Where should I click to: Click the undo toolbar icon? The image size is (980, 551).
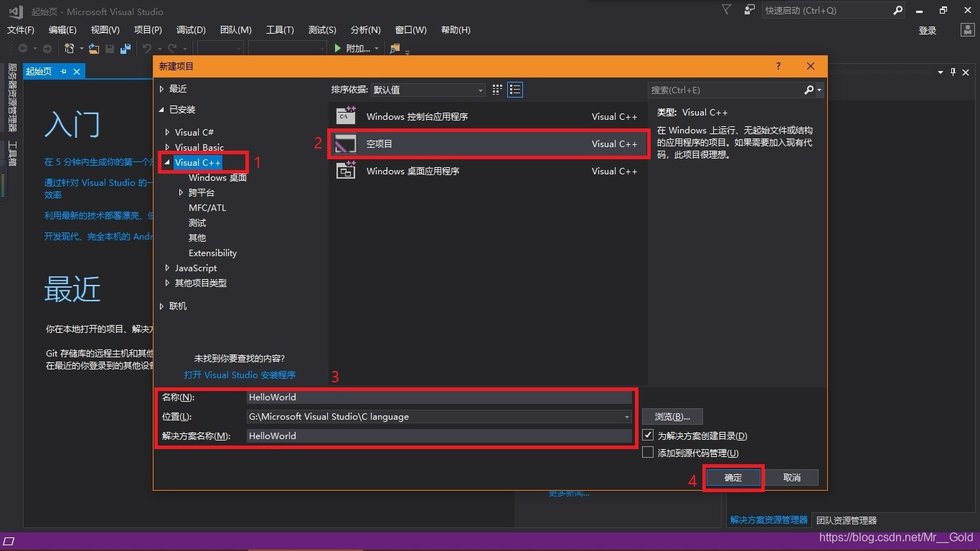[146, 48]
